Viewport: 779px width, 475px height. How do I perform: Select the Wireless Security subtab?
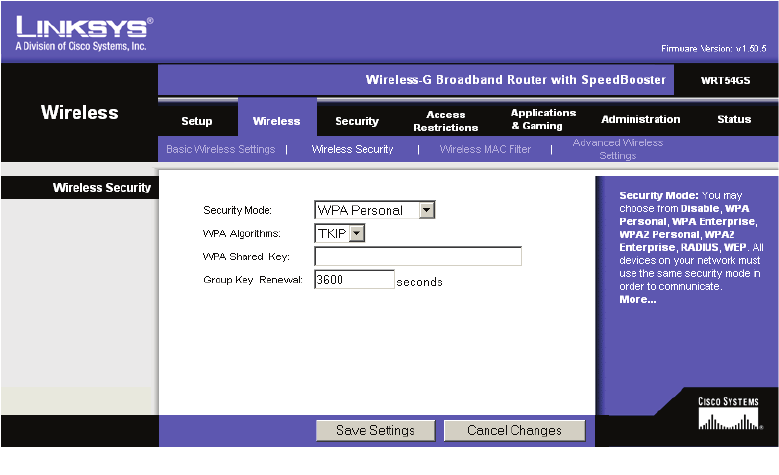coord(352,149)
